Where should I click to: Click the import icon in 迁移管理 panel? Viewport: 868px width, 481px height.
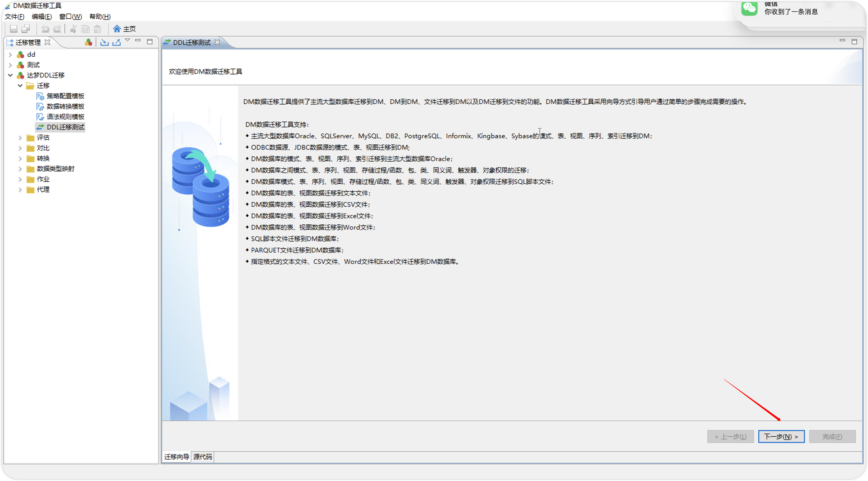click(x=104, y=42)
